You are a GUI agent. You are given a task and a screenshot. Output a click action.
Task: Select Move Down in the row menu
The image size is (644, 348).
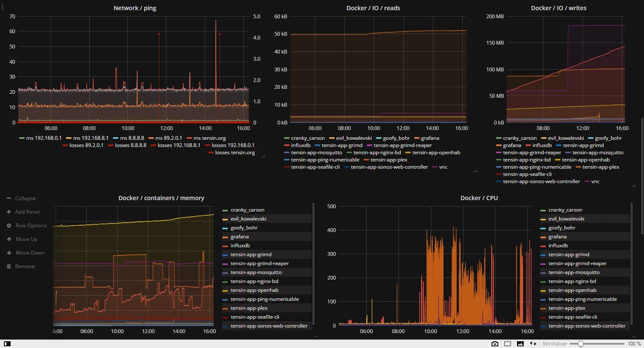pyautogui.click(x=25, y=253)
